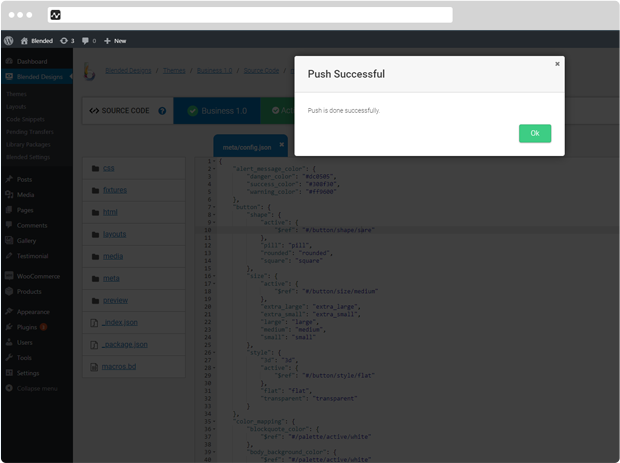Screen dimensions: 620x463
Task: Expand the preview folder
Action: point(114,300)
